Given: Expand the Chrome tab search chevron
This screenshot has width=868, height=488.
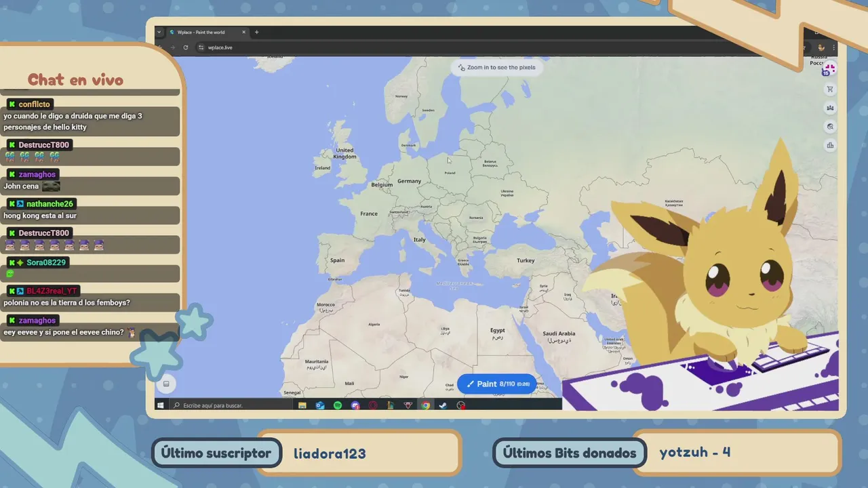Looking at the screenshot, I should click(159, 32).
